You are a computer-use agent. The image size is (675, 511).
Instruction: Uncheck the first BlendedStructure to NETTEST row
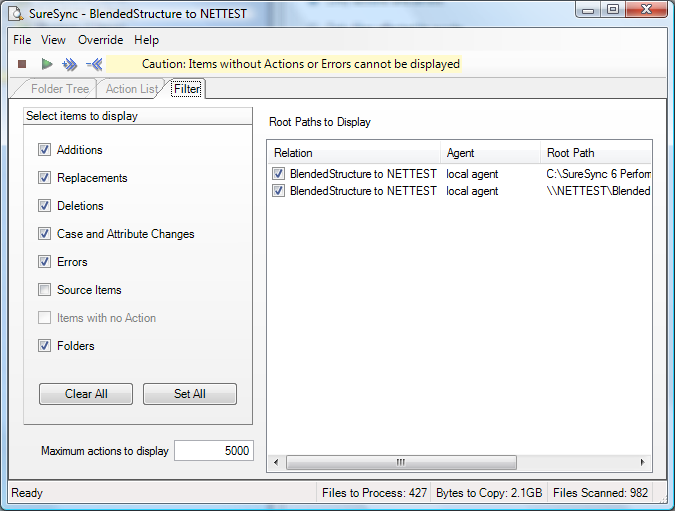click(278, 174)
